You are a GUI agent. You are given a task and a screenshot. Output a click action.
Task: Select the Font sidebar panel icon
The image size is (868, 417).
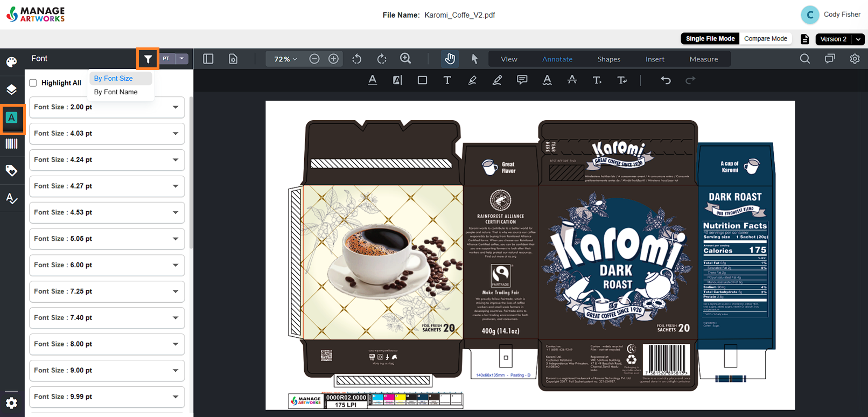click(x=12, y=117)
